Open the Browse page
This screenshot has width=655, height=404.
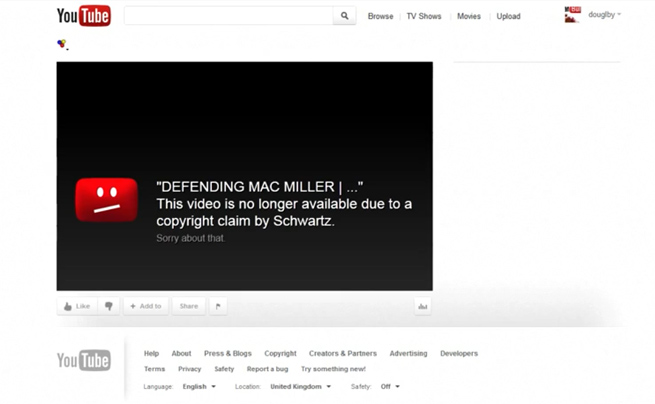[380, 16]
